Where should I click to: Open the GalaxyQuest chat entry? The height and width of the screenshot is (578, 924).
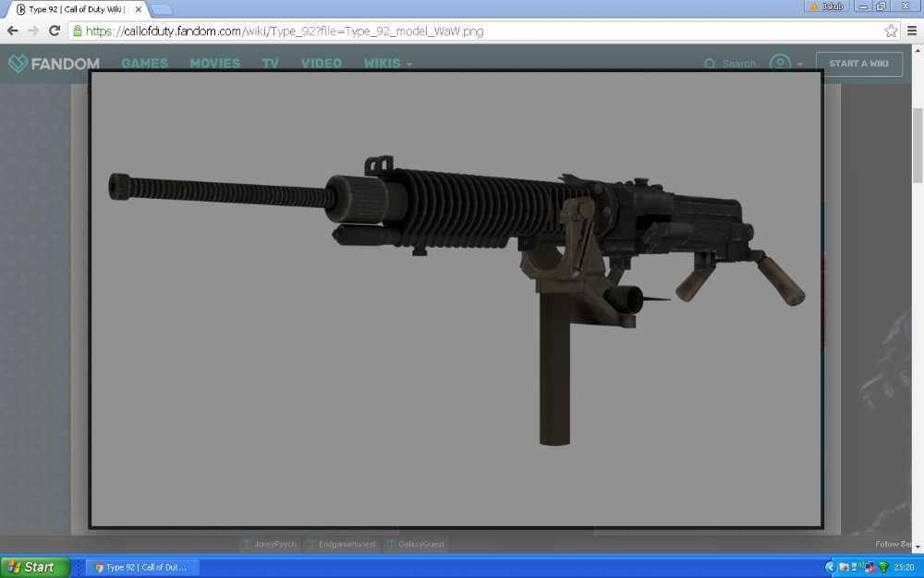click(416, 544)
